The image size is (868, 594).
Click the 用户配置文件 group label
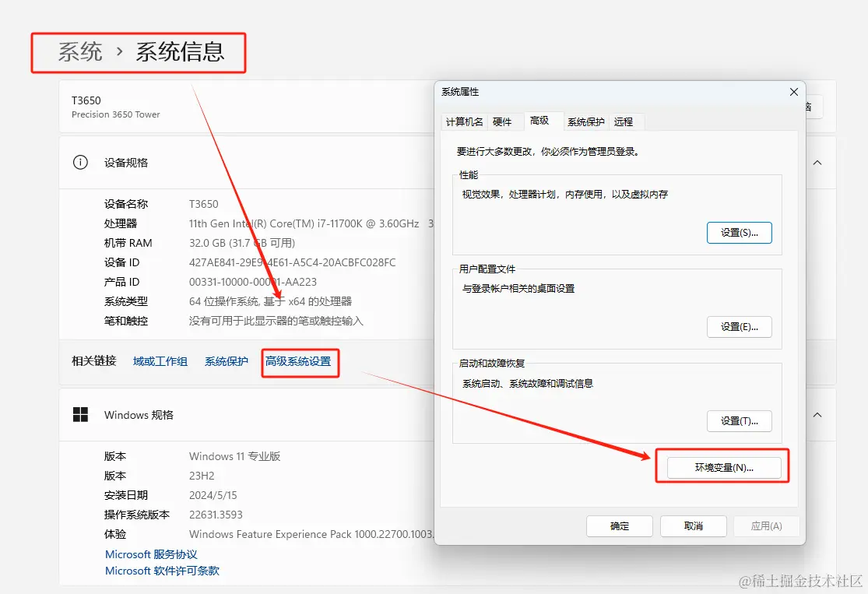(487, 269)
